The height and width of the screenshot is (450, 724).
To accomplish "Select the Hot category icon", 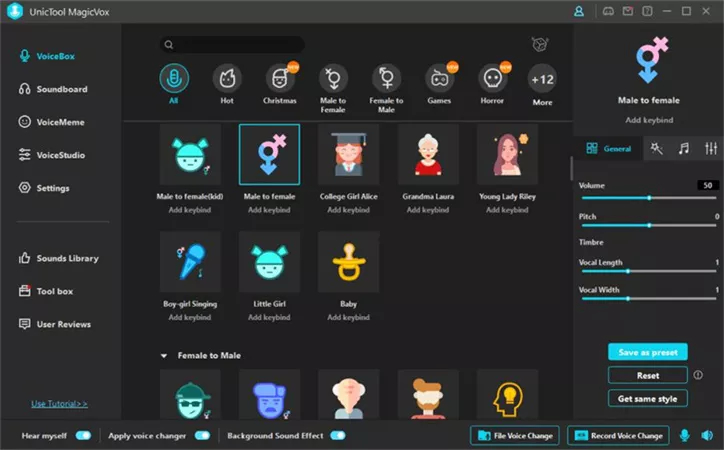I will click(x=227, y=78).
